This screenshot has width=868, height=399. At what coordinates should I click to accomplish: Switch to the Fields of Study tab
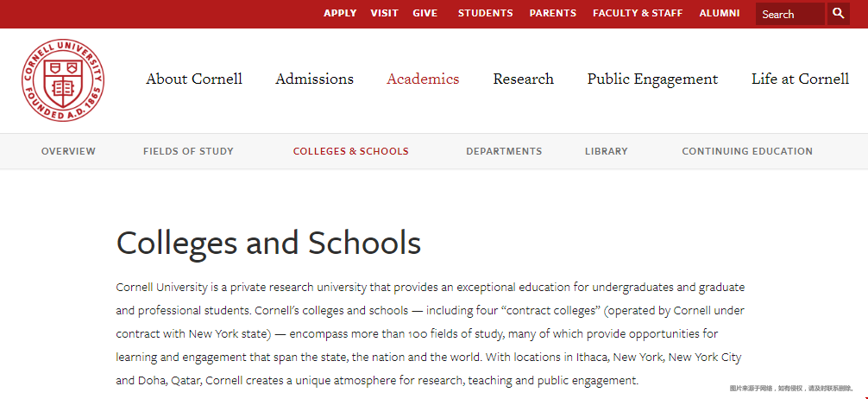click(x=188, y=151)
